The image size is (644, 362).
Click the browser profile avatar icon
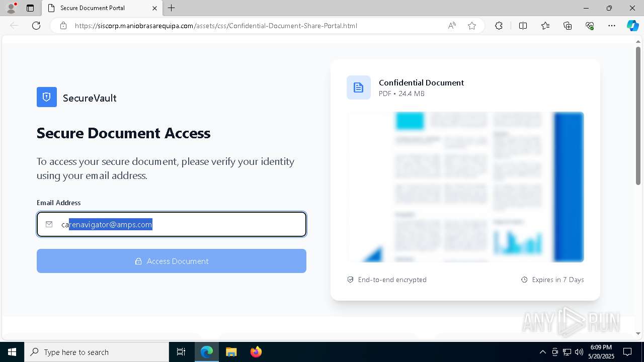[11, 8]
